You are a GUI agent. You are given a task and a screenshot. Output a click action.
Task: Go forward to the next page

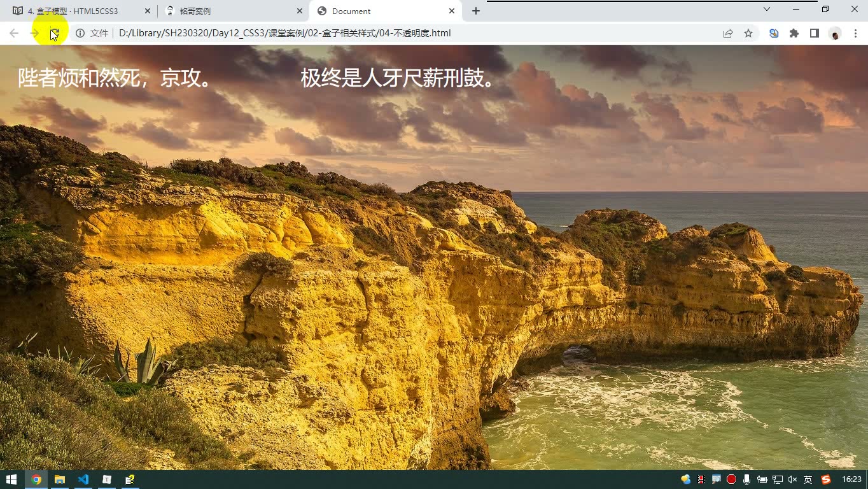click(x=34, y=33)
